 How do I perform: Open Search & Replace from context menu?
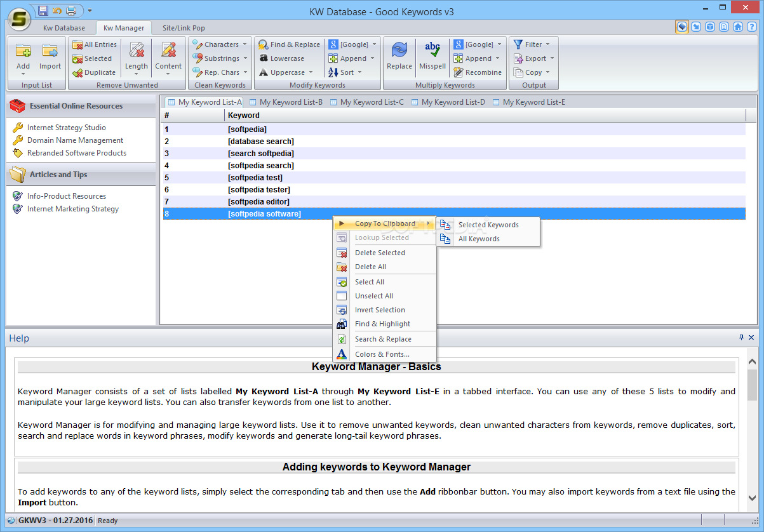tap(385, 339)
